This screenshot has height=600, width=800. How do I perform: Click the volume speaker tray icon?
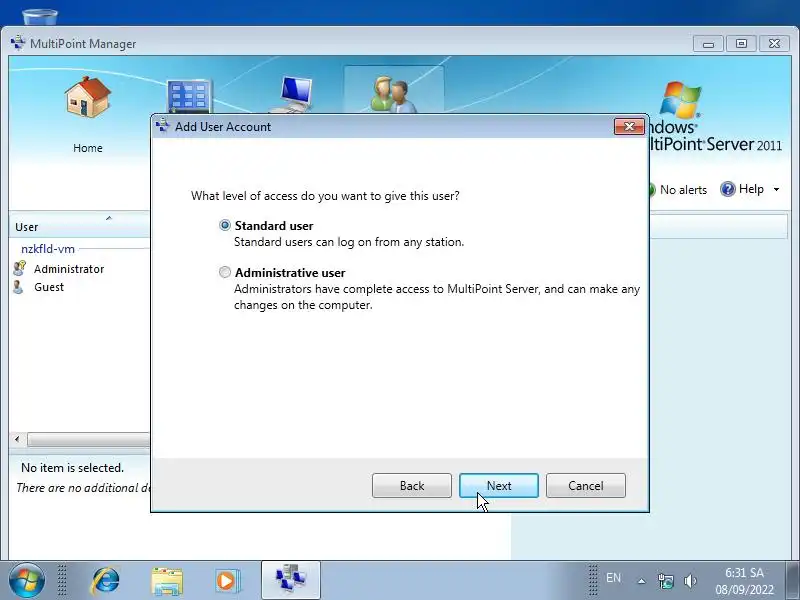690,581
